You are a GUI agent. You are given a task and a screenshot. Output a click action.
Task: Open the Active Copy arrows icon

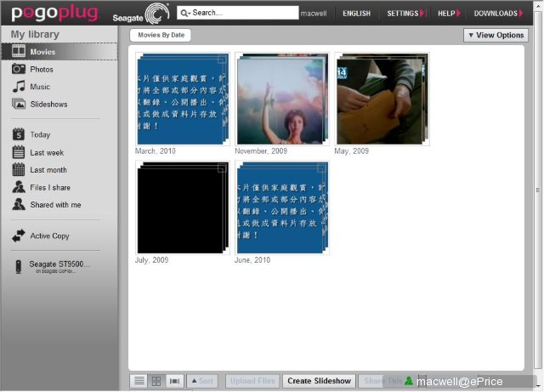pyautogui.click(x=19, y=236)
